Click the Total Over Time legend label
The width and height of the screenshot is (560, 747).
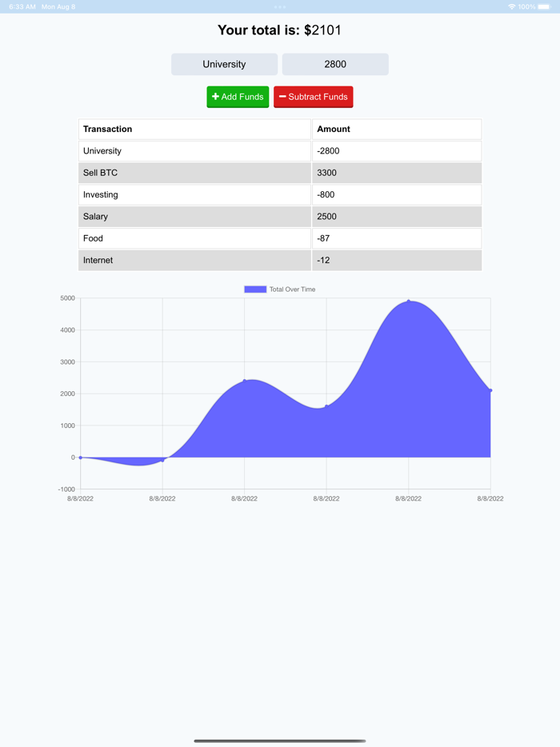[292, 290]
